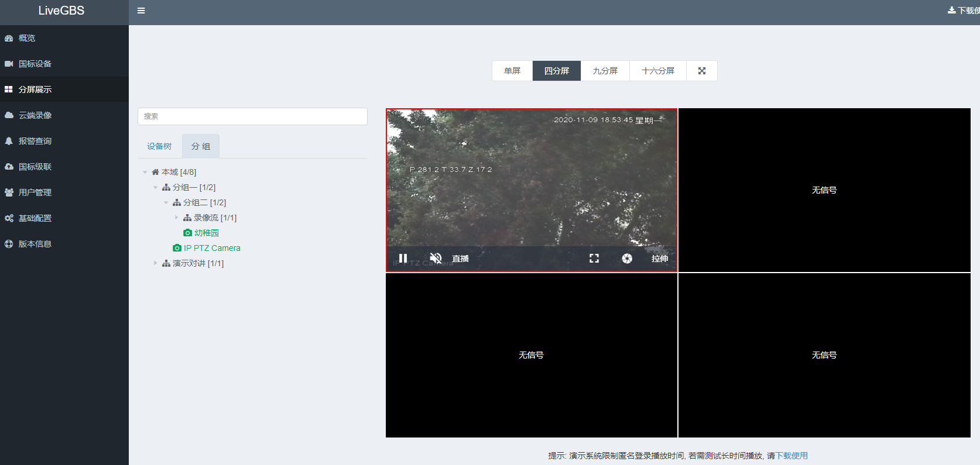Click the 基础配置 gears icon

click(9, 218)
